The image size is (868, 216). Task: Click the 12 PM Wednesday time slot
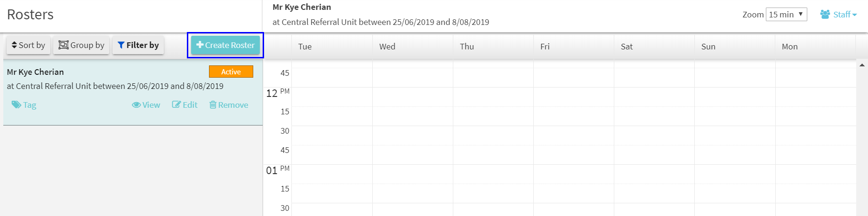412,96
